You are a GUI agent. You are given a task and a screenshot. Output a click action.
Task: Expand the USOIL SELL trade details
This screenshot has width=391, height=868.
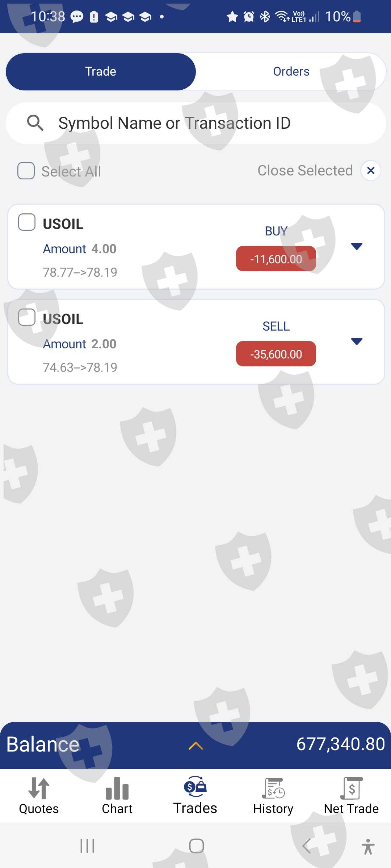click(x=357, y=342)
